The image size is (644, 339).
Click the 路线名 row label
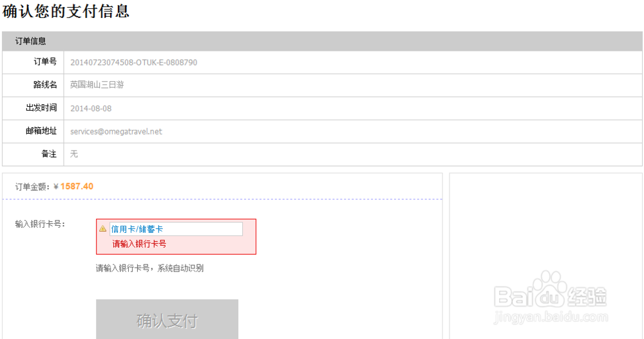click(45, 85)
